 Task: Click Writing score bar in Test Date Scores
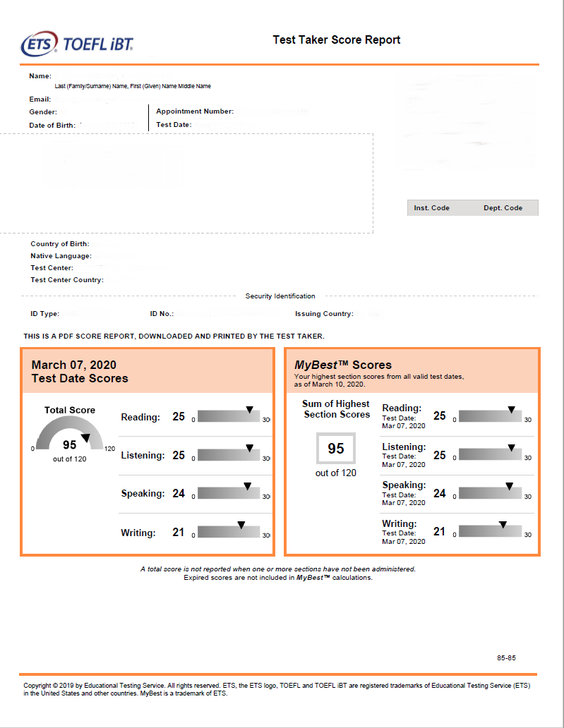click(x=229, y=530)
